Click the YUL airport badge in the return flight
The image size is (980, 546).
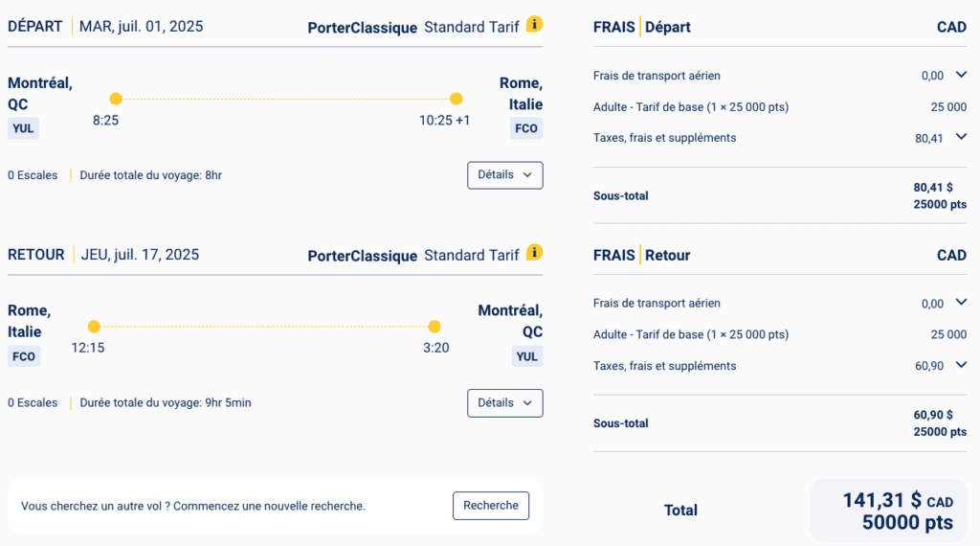(526, 356)
